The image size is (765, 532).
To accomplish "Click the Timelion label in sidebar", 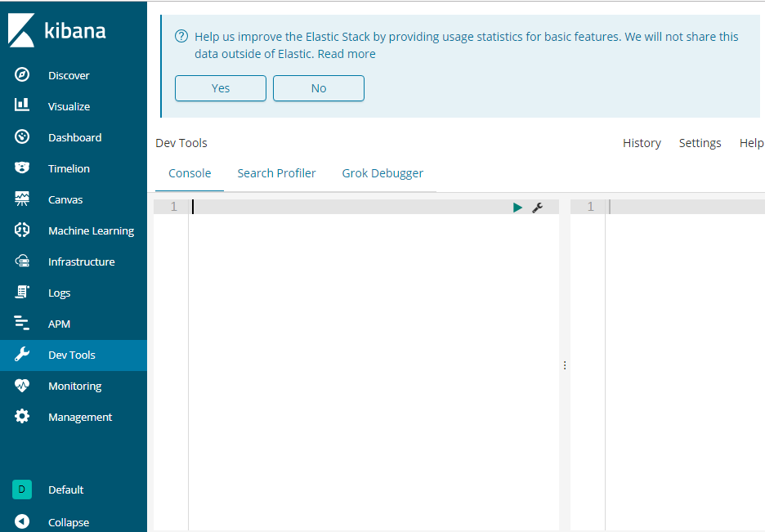I will 69,168.
